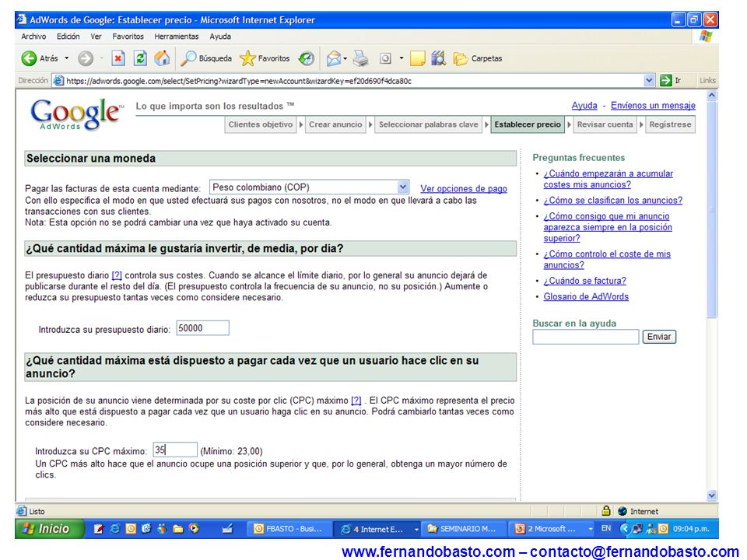Switch to the FBASTO - Busi... taskbar window
This screenshot has height=560, width=747.
289,529
